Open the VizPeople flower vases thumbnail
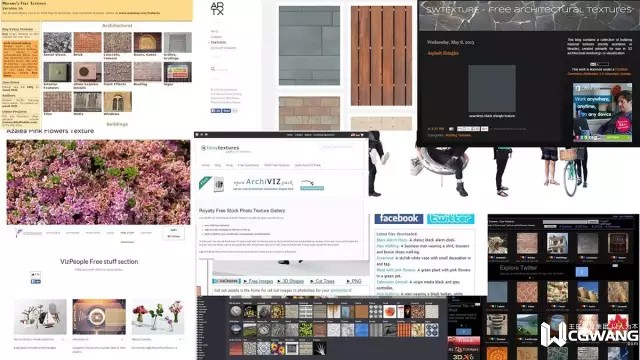The image size is (640, 360). pos(158,317)
